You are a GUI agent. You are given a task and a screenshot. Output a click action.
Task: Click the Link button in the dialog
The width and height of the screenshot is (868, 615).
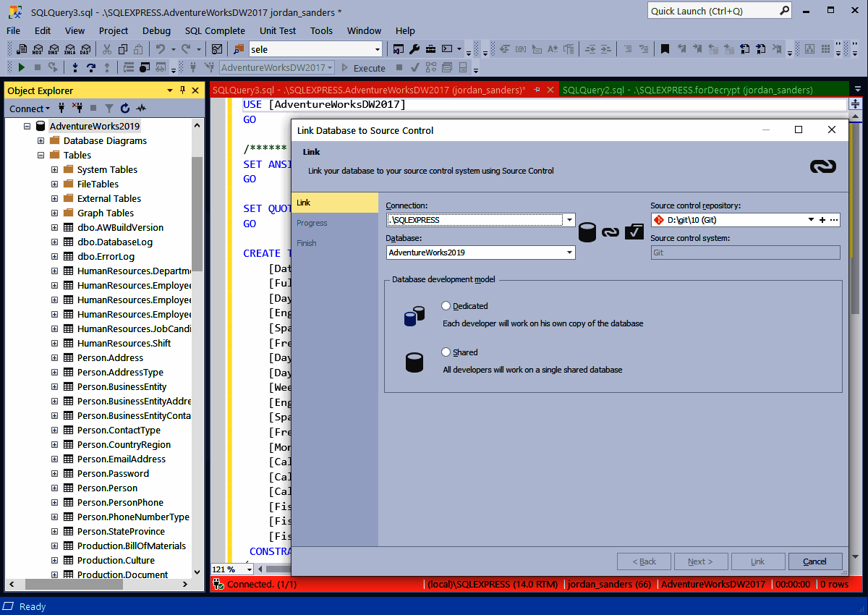[757, 561]
